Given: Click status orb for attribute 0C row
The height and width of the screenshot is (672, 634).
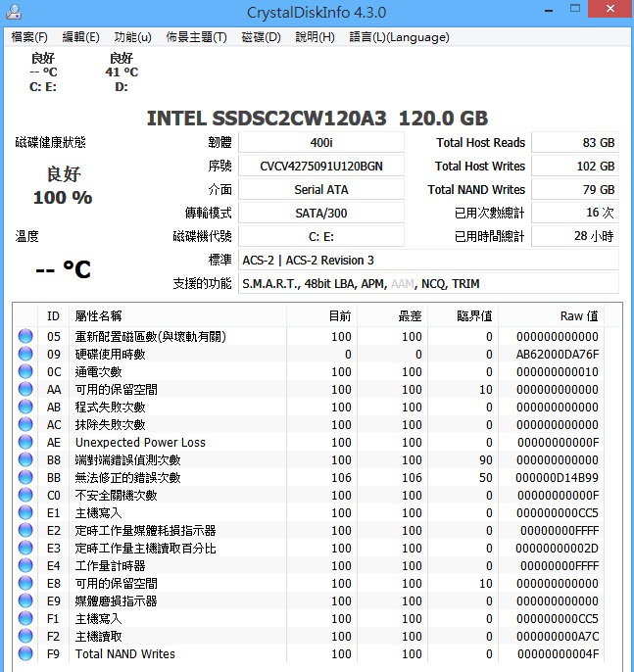Looking at the screenshot, I should pyautogui.click(x=25, y=371).
